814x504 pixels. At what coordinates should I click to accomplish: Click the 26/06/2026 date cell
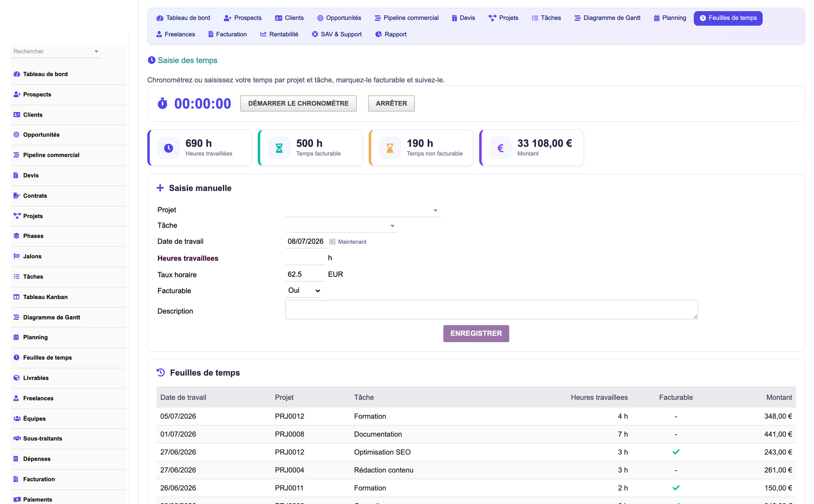click(178, 488)
